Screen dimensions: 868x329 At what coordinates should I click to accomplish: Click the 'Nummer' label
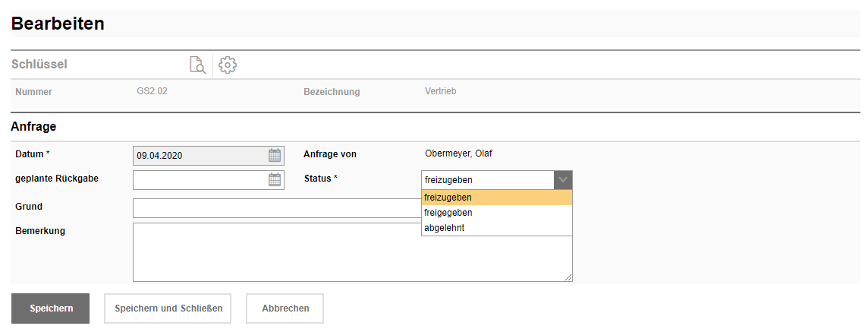pos(34,92)
